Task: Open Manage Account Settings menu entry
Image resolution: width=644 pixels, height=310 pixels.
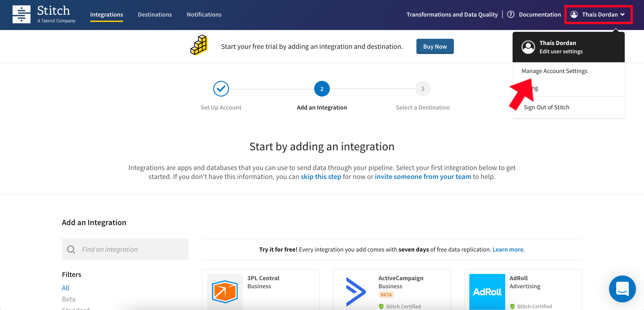Action: click(554, 71)
